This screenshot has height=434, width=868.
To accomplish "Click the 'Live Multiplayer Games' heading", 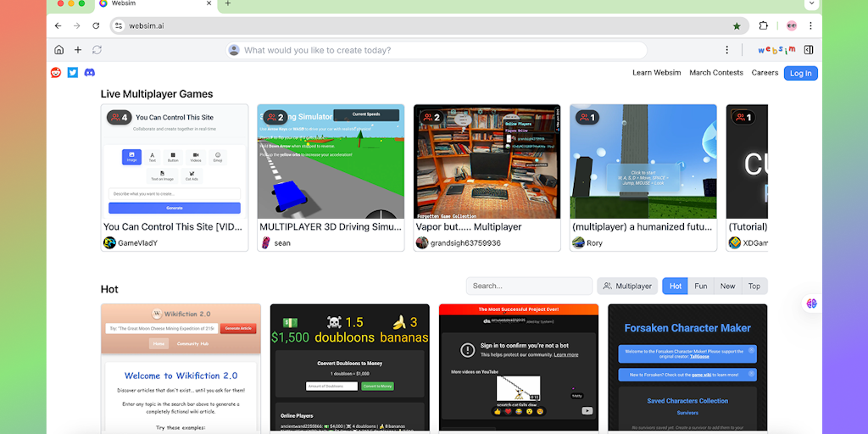I will pyautogui.click(x=157, y=94).
